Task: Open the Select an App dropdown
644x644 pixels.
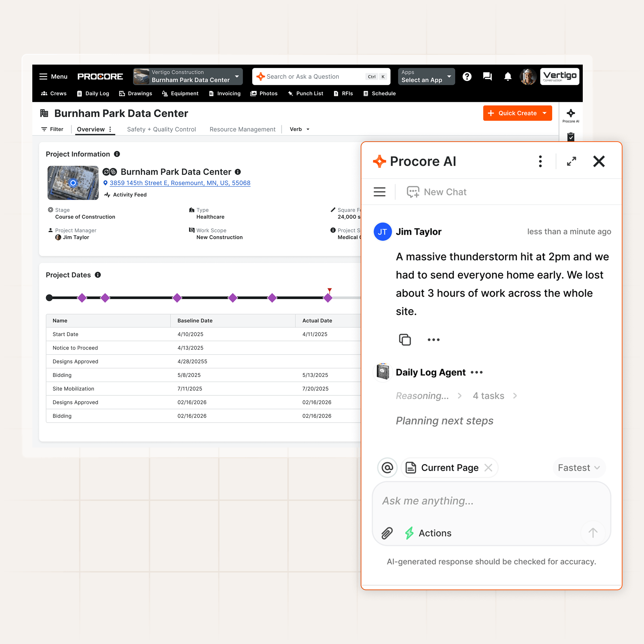Action: point(426,77)
